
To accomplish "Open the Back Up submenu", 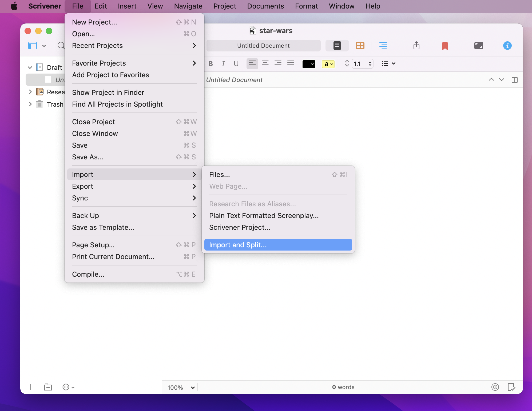I will [x=134, y=215].
